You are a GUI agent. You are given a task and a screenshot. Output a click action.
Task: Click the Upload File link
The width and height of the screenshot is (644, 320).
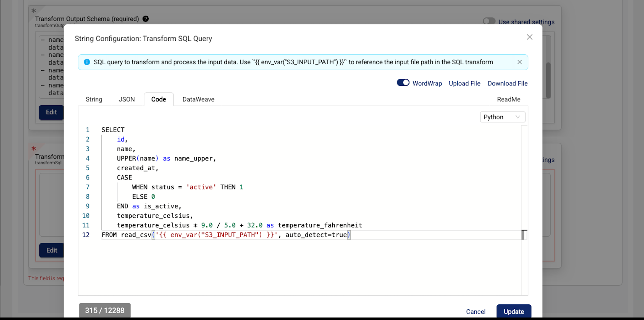pos(464,83)
